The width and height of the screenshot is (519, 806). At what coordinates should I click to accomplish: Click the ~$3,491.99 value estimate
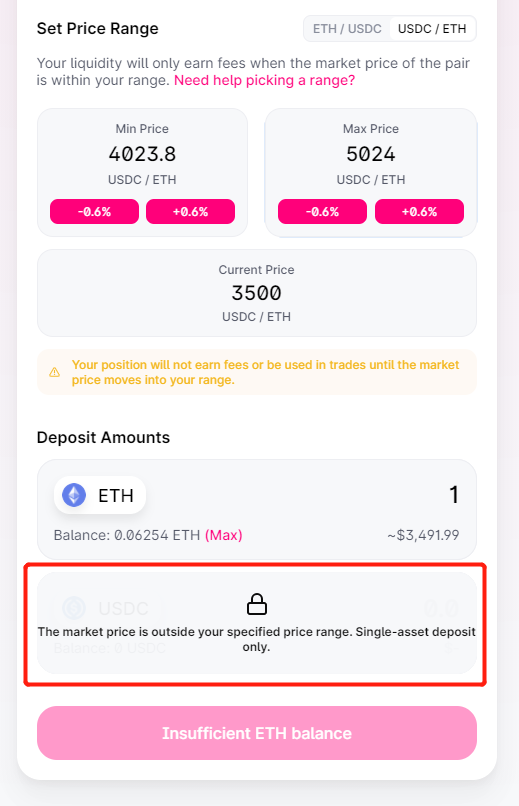pos(423,535)
